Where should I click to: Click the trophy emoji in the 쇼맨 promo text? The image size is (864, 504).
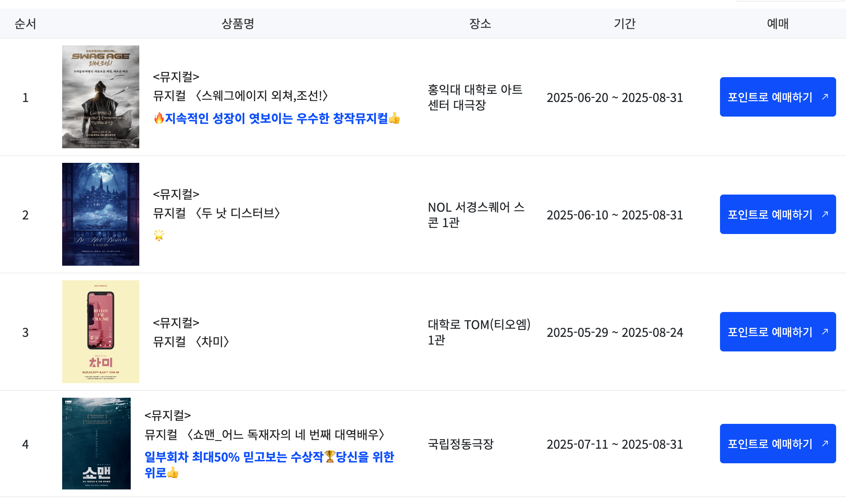tap(330, 457)
